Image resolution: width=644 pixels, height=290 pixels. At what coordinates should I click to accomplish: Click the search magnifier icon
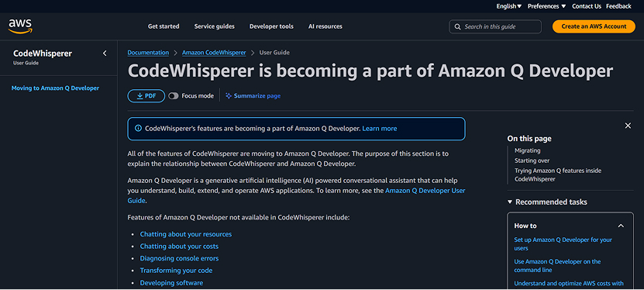click(x=457, y=26)
